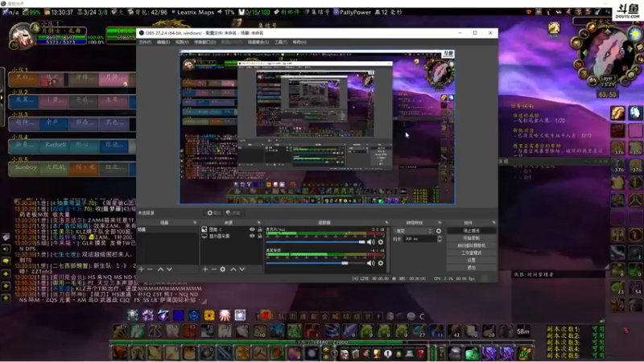Click the player portrait in the game

[22, 36]
